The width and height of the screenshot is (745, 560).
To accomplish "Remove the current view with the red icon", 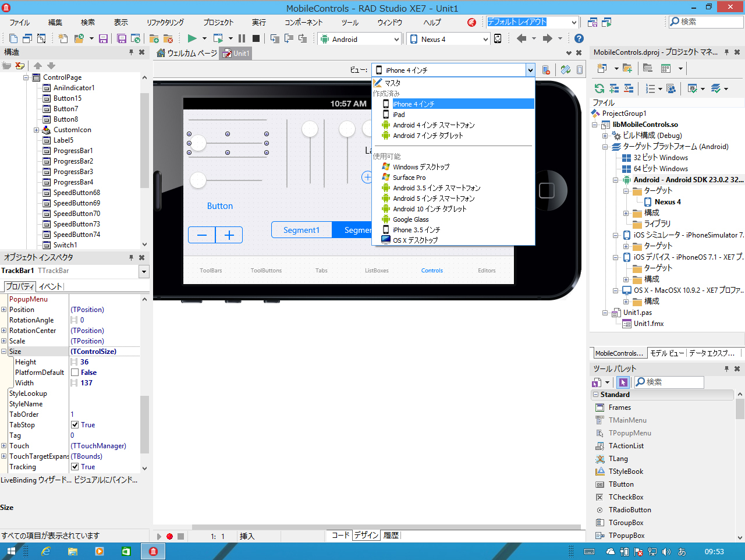I will click(x=546, y=70).
